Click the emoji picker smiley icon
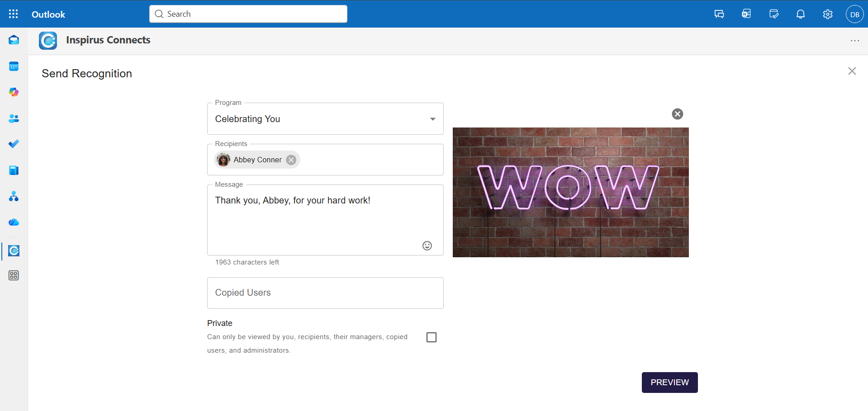Image resolution: width=868 pixels, height=411 pixels. point(427,246)
